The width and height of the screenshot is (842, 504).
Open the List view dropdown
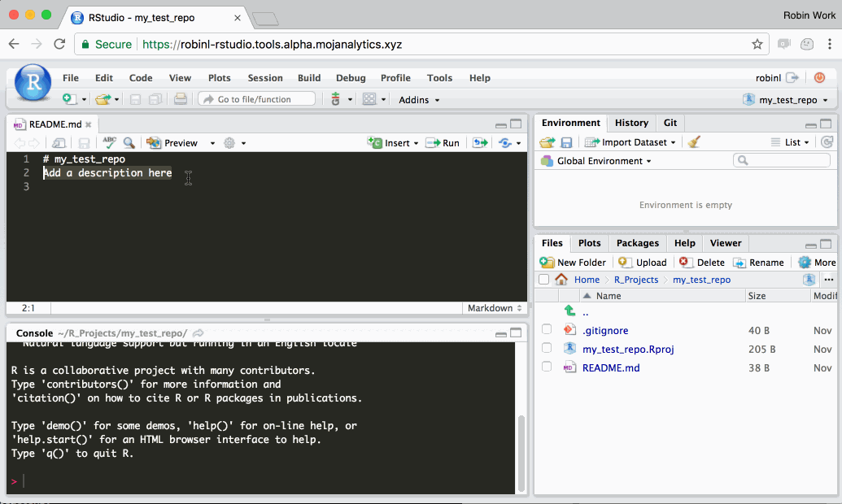(791, 142)
